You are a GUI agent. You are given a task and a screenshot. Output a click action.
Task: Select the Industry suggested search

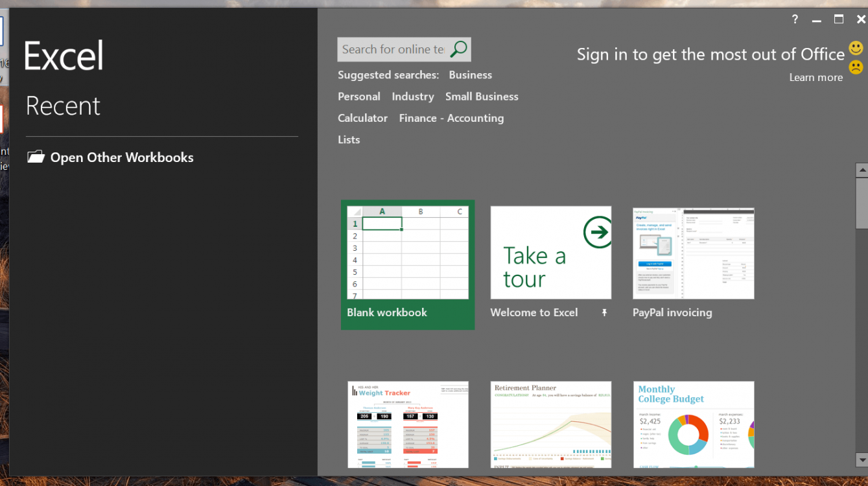pyautogui.click(x=413, y=97)
